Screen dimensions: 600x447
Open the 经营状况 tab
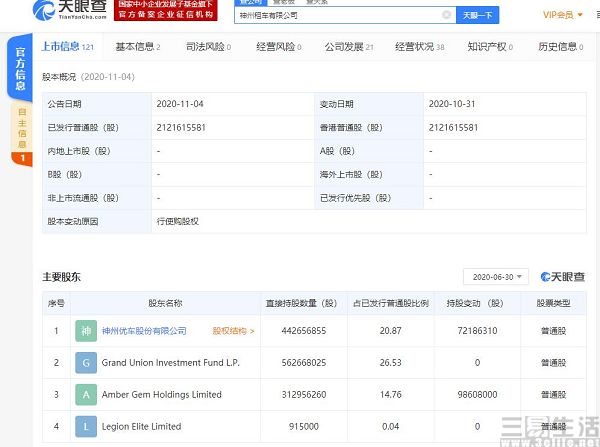(418, 47)
